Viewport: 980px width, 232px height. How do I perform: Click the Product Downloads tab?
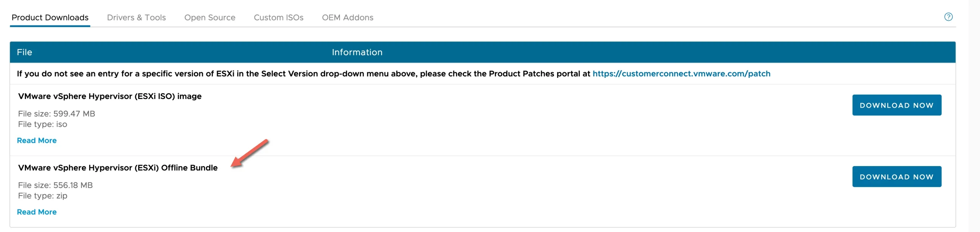(x=50, y=17)
